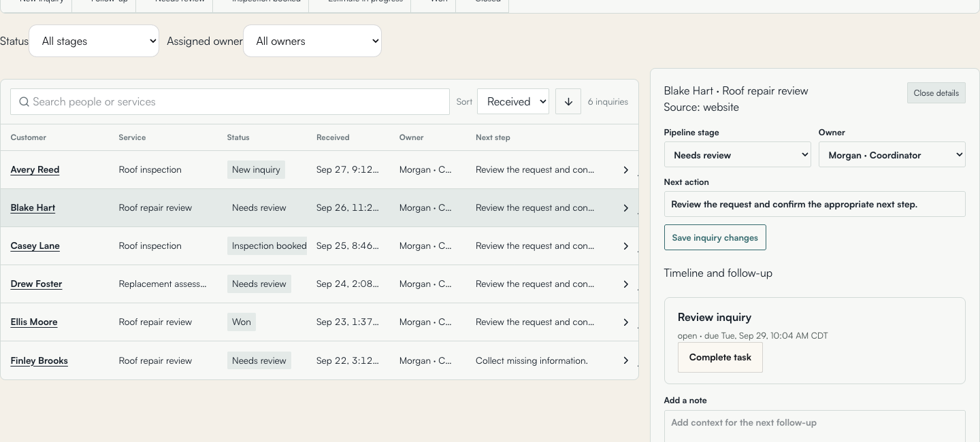The image size is (980, 442).
Task: Open Blake Hart customer link
Action: tap(33, 208)
